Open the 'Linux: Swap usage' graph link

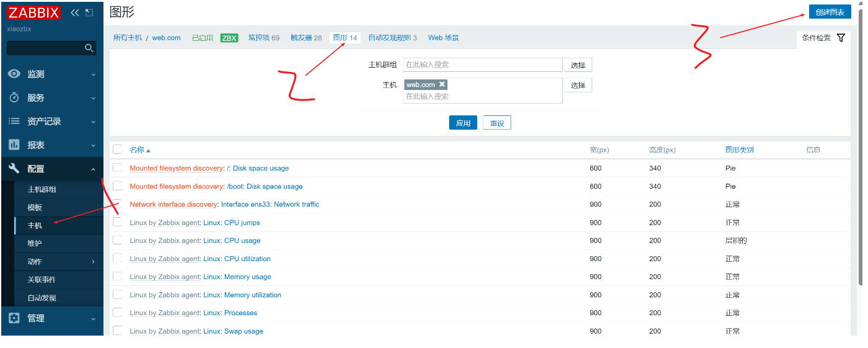pos(233,331)
